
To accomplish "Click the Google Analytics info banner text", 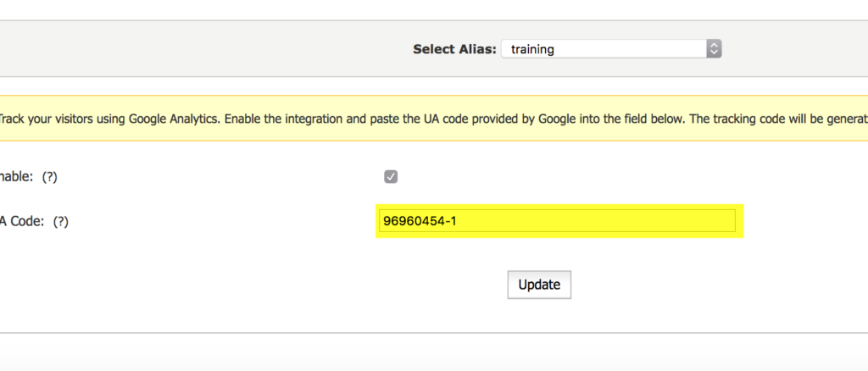I will [x=434, y=119].
